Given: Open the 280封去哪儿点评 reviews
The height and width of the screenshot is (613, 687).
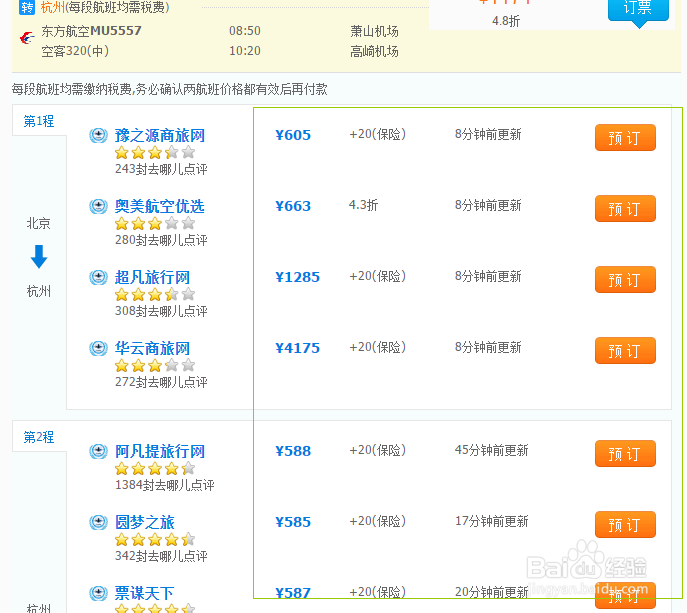Looking at the screenshot, I should (x=161, y=240).
